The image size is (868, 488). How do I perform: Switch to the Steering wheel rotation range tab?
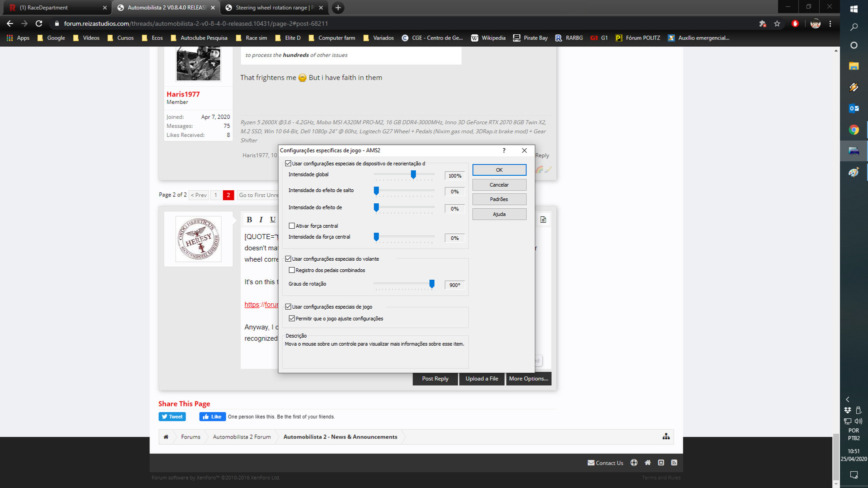coord(274,7)
